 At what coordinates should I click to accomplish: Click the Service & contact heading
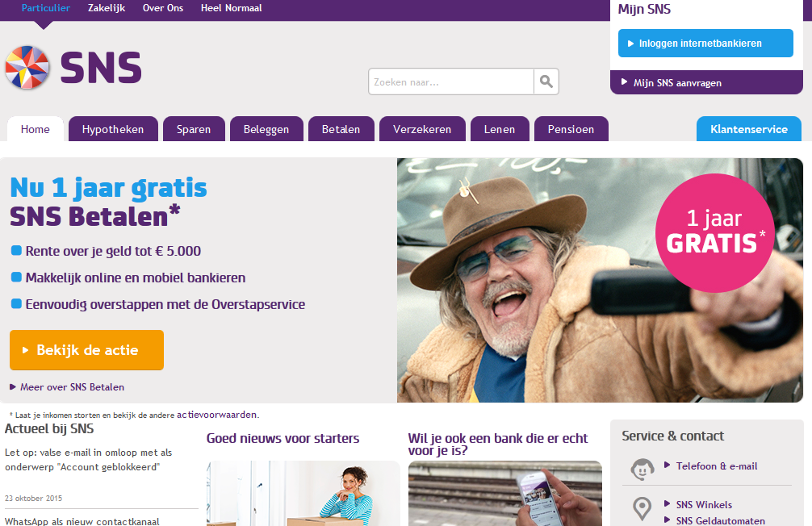point(672,436)
